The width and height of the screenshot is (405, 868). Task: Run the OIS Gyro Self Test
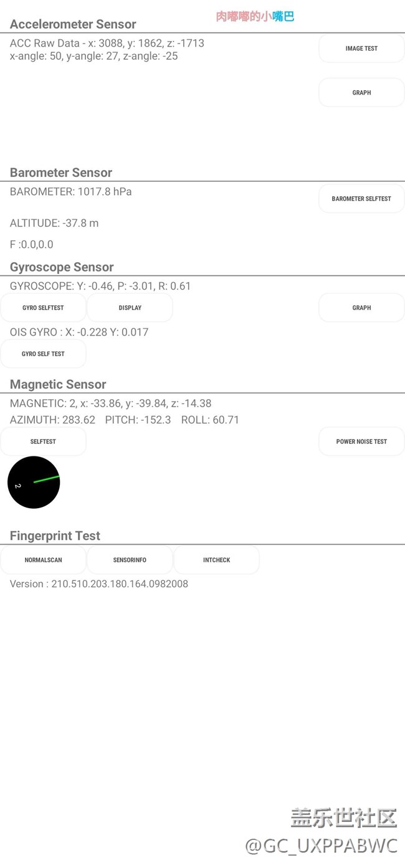click(43, 354)
